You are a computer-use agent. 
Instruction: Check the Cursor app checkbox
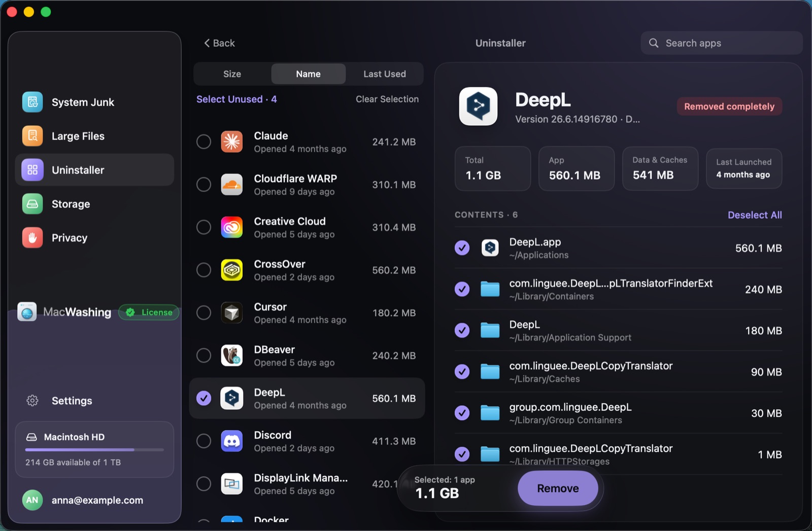[204, 313]
